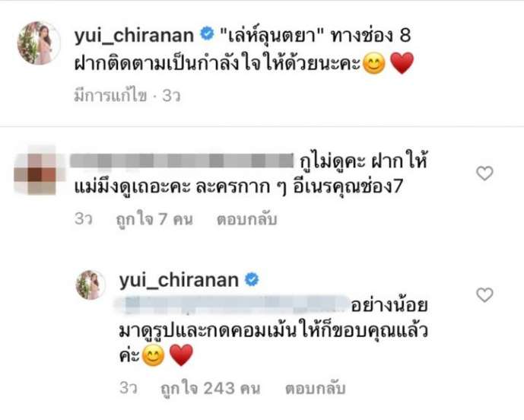Click the 3ว timestamp beside มีการแก้ไข

click(x=171, y=96)
